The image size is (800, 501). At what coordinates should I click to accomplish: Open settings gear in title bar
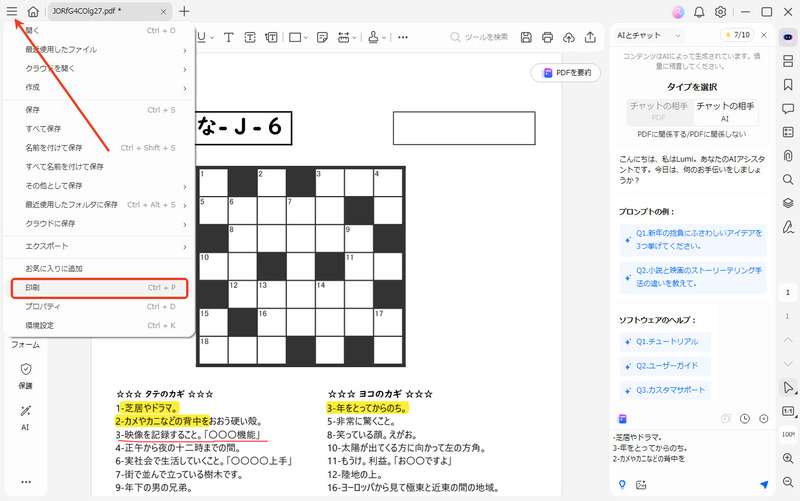[720, 12]
